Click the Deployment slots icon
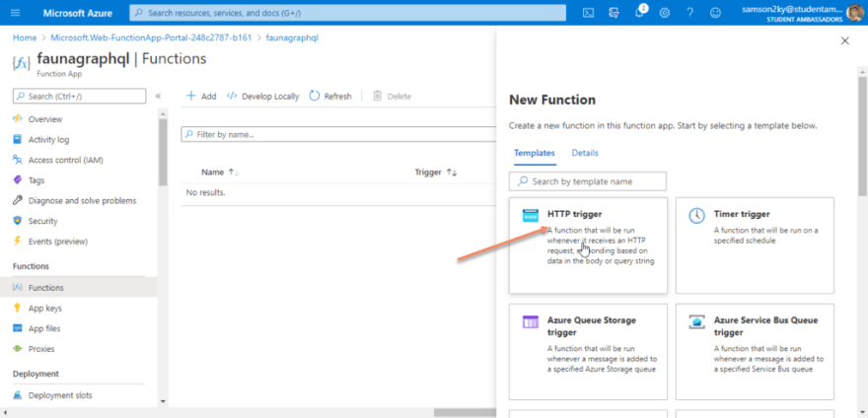Viewport: 868px width, 418px height. (x=17, y=395)
